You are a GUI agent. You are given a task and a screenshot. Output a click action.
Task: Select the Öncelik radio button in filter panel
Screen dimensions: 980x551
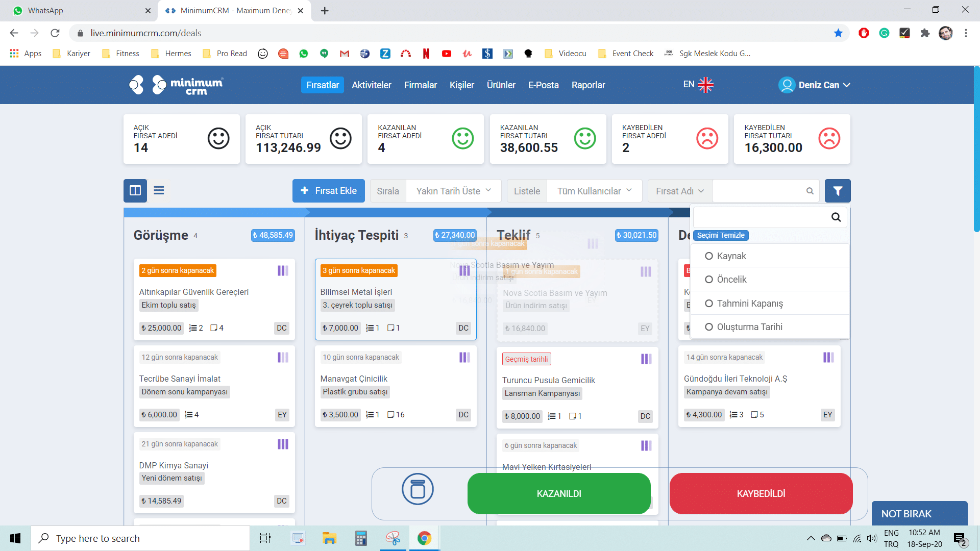(708, 279)
